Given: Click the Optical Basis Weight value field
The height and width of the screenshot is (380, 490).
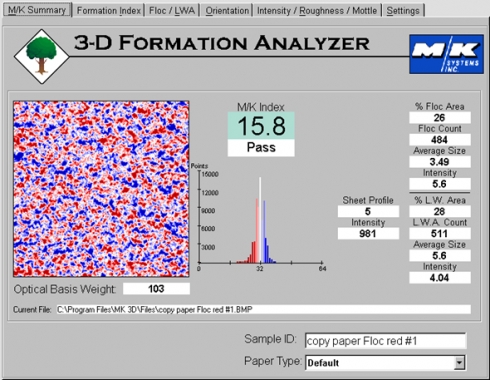Looking at the screenshot, I should tap(156, 289).
